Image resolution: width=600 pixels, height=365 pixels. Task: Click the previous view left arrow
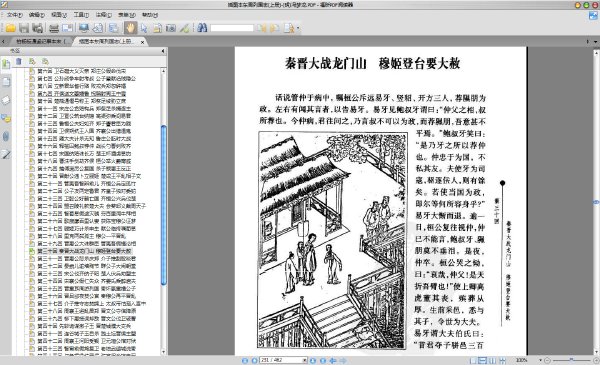333,360
